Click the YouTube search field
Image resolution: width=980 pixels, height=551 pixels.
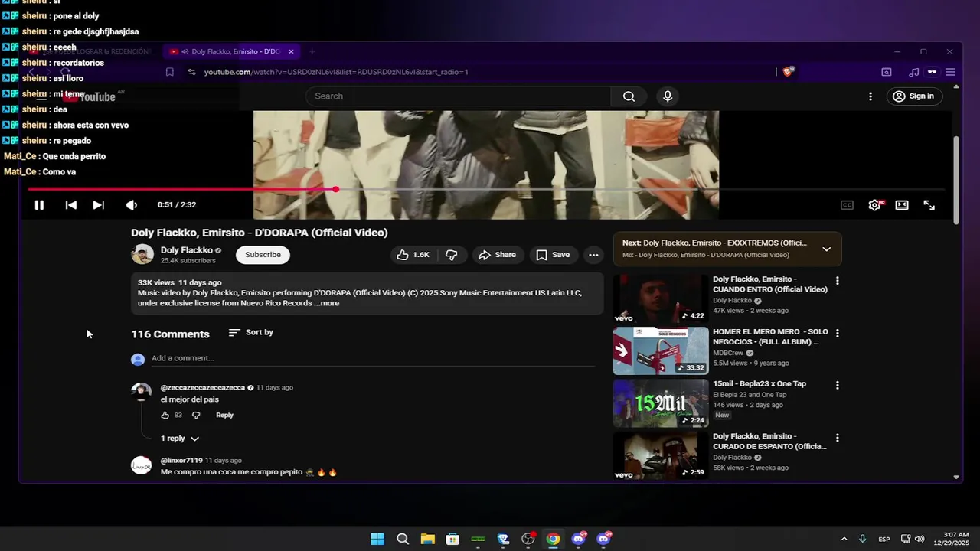[x=458, y=96]
